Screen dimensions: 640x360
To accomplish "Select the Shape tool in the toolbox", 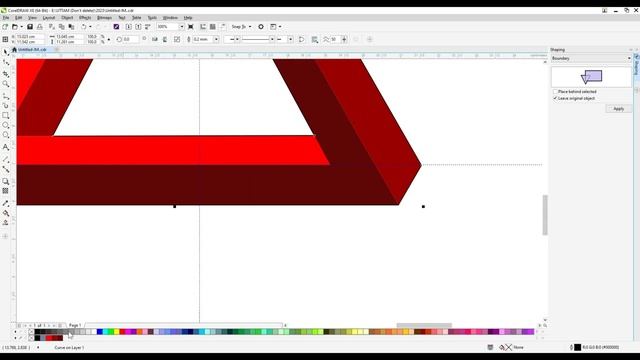I will (x=6, y=62).
